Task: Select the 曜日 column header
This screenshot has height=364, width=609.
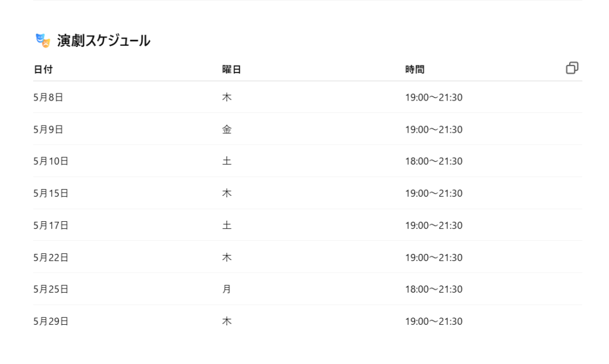Action: [x=231, y=70]
